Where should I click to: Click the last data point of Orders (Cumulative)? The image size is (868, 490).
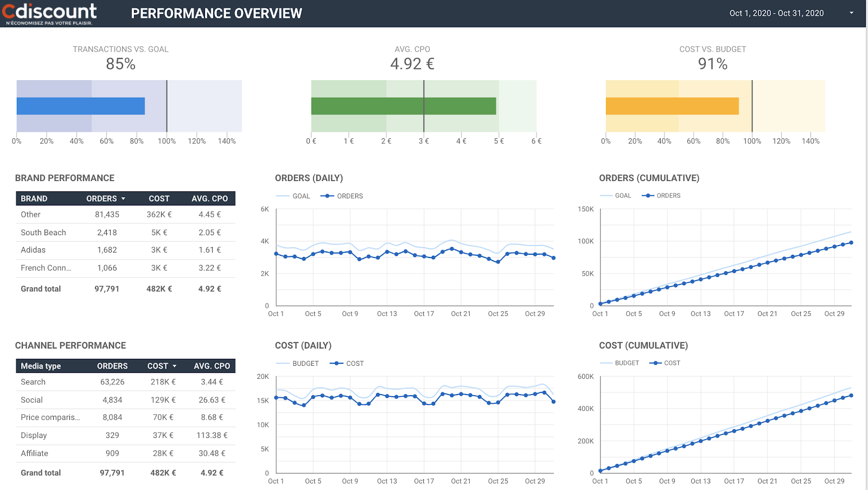(851, 243)
